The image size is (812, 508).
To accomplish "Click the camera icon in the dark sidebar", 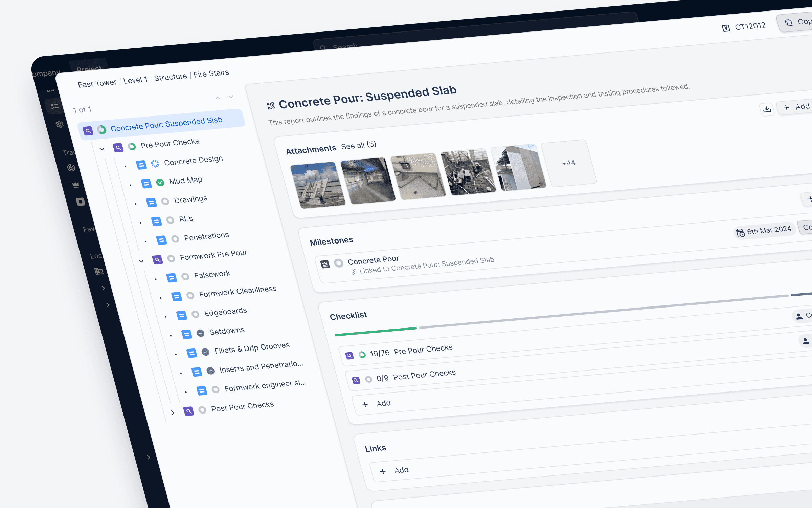I will tap(81, 202).
